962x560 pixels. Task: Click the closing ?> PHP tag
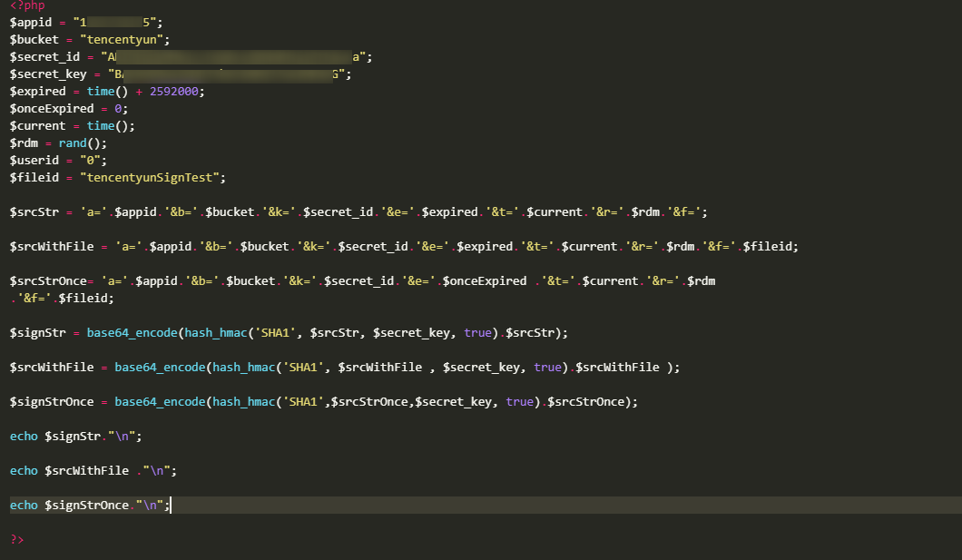[17, 539]
